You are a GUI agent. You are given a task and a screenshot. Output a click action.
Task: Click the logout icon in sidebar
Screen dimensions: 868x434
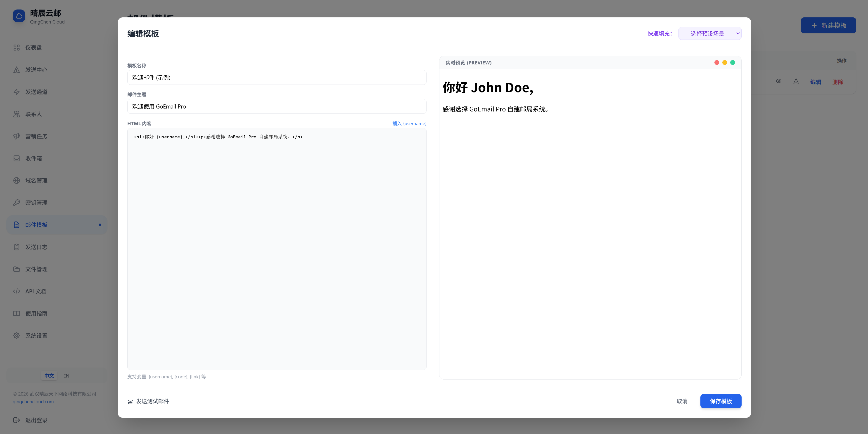click(17, 420)
